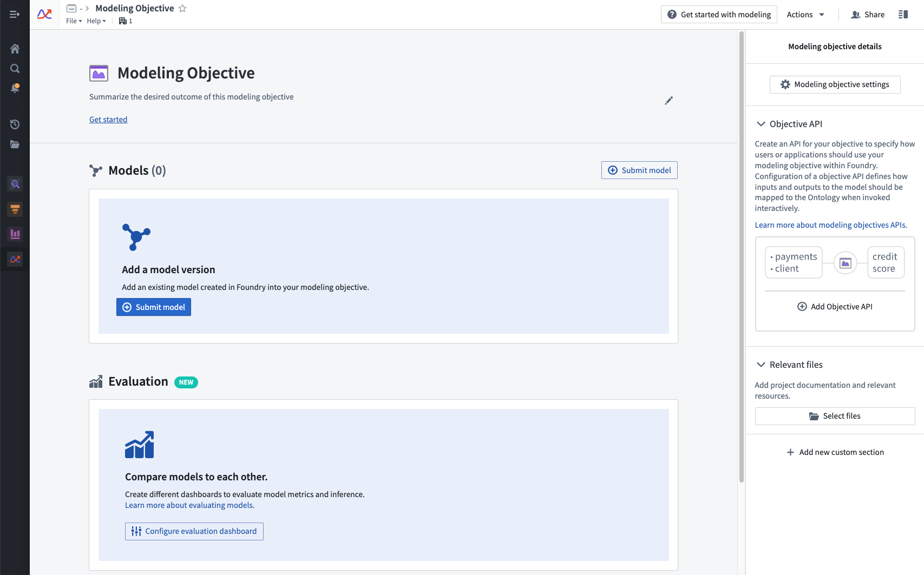Click the Foundry logo in the header

click(x=44, y=15)
